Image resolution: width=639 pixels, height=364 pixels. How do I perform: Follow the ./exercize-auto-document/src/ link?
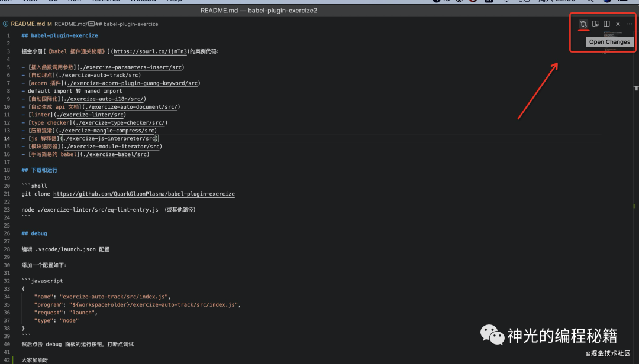pyautogui.click(x=131, y=107)
